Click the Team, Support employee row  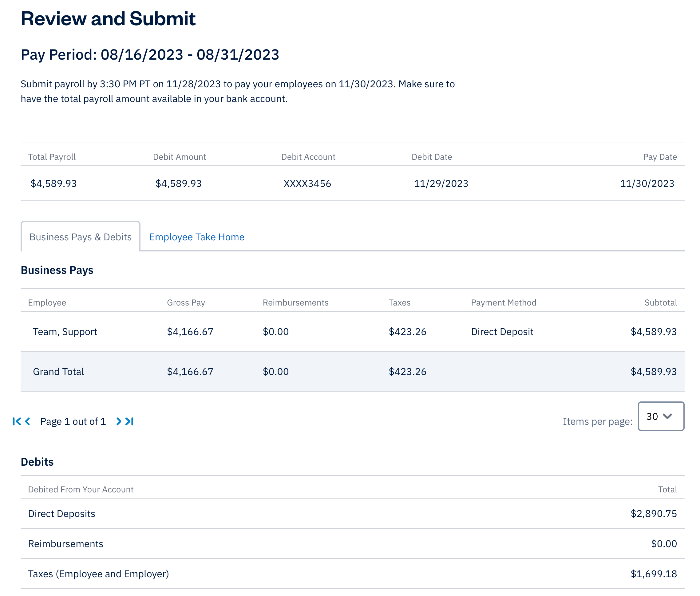pyautogui.click(x=65, y=332)
